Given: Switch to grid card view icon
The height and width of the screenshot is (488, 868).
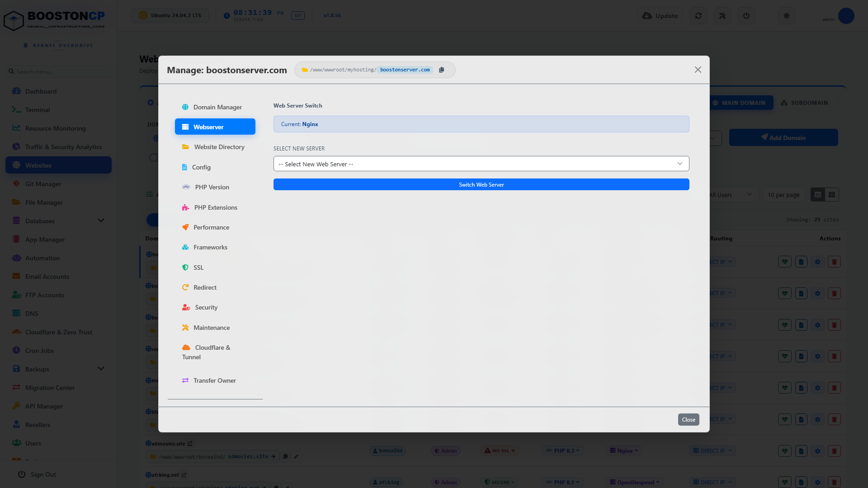Looking at the screenshot, I should [x=832, y=195].
